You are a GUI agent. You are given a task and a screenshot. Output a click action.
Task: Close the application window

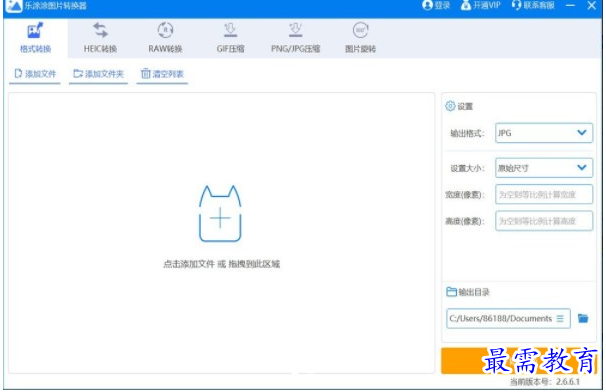(x=591, y=5)
